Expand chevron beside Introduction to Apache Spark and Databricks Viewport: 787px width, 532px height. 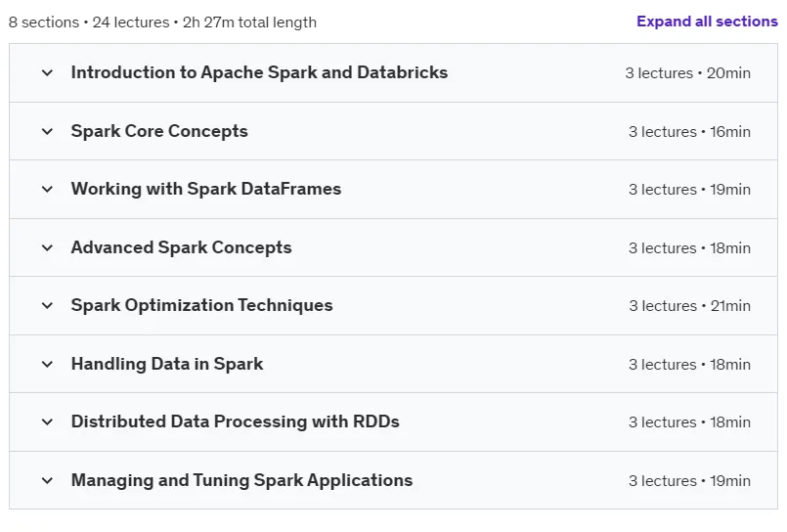[x=47, y=73]
